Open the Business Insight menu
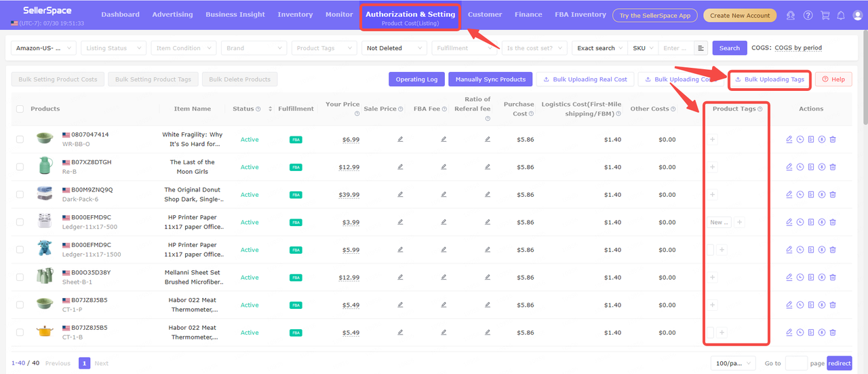 (x=235, y=15)
